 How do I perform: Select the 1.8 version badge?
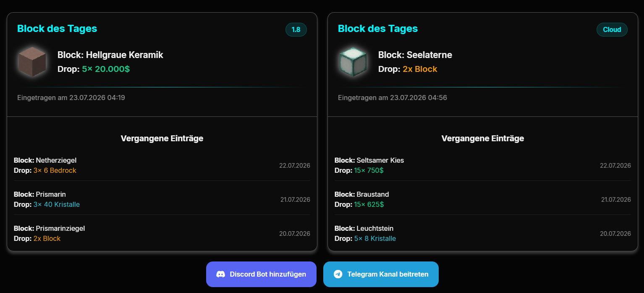click(x=296, y=29)
